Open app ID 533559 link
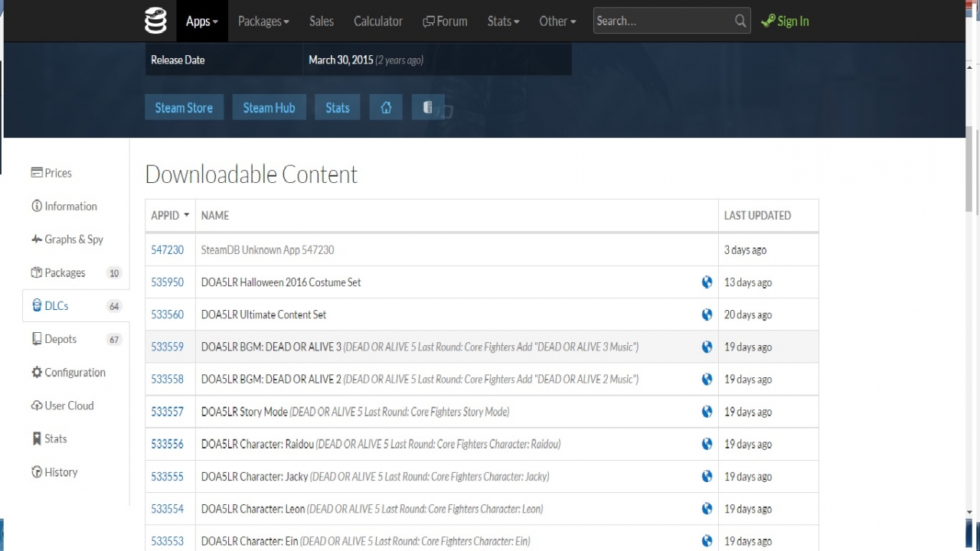 coord(167,347)
